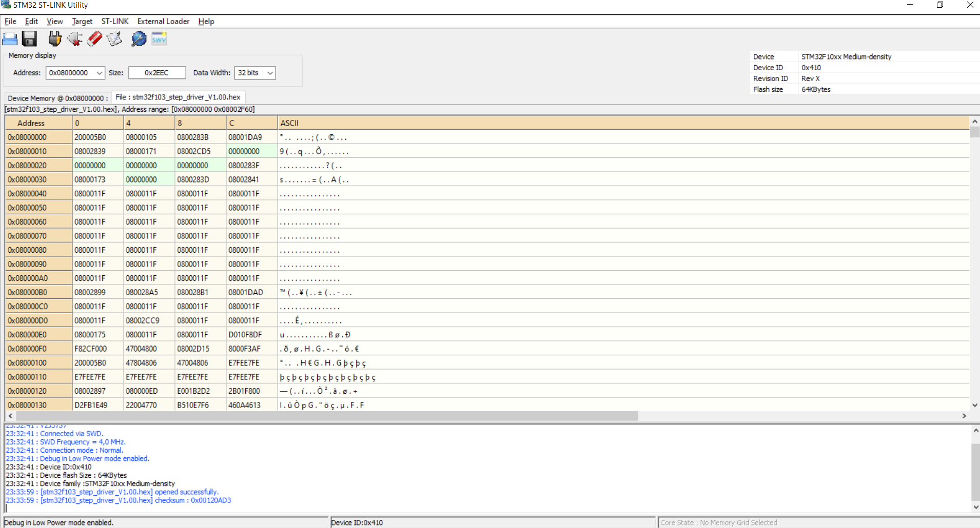Select address cell 0x08000040

pyautogui.click(x=38, y=194)
